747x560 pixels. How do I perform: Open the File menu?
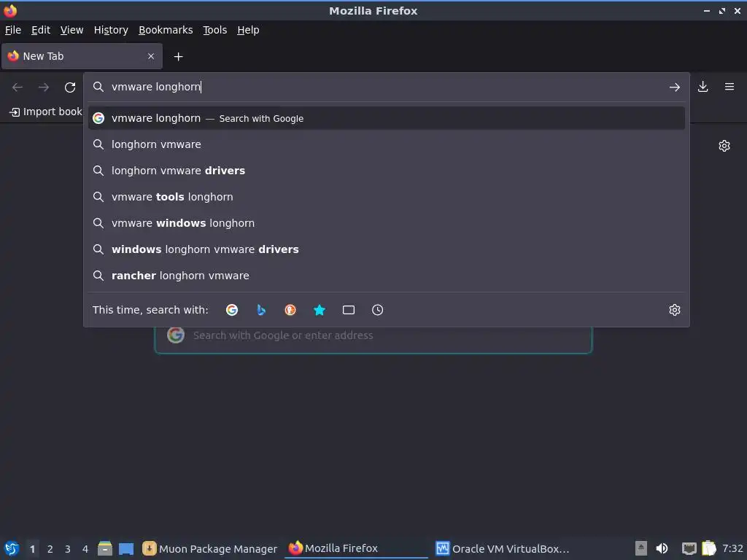(x=13, y=30)
